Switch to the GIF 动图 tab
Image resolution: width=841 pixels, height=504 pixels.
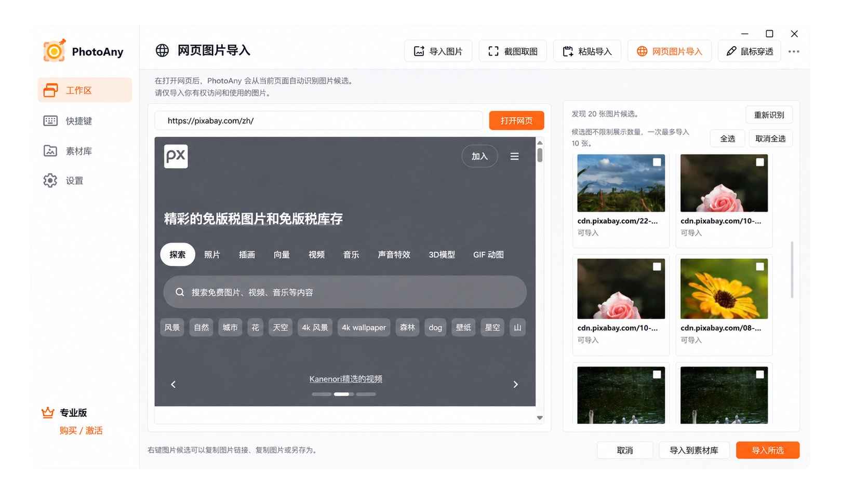(x=488, y=254)
